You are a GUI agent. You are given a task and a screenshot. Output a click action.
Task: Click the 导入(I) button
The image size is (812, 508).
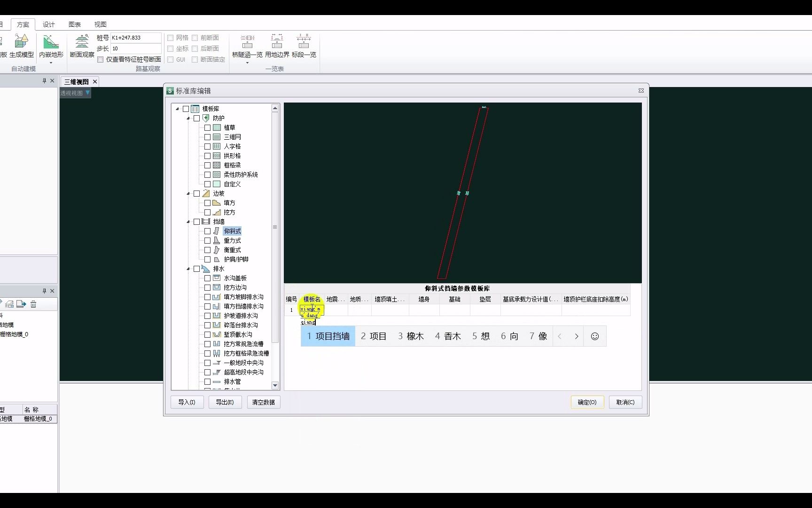[x=187, y=402]
